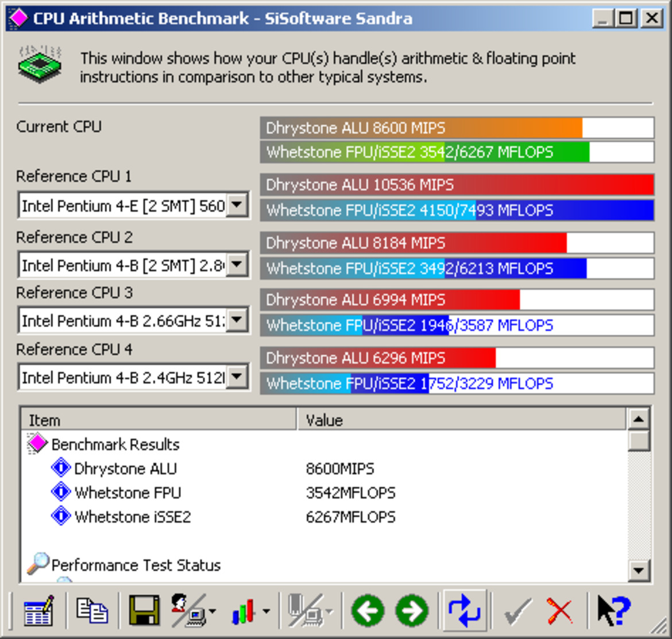Image resolution: width=672 pixels, height=639 pixels.
Task: Click the grey checkmark OK icon
Action: [x=518, y=611]
